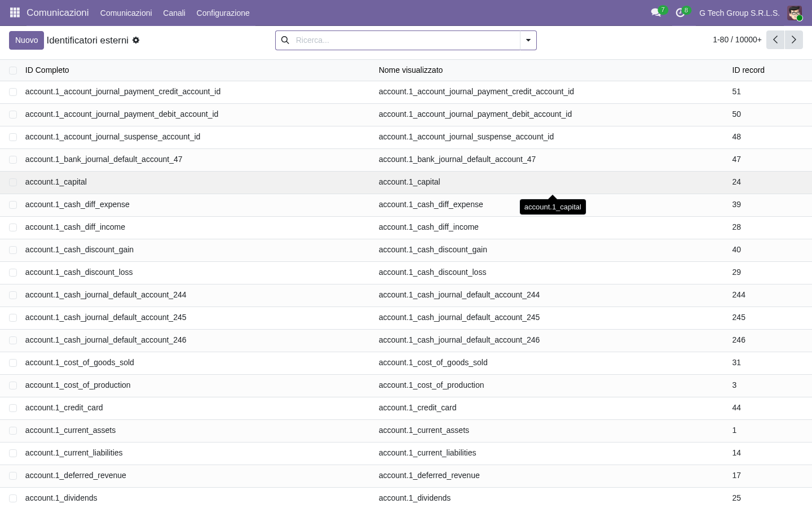812x508 pixels.
Task: Check the account.1_capital row checkbox
Action: [13, 182]
